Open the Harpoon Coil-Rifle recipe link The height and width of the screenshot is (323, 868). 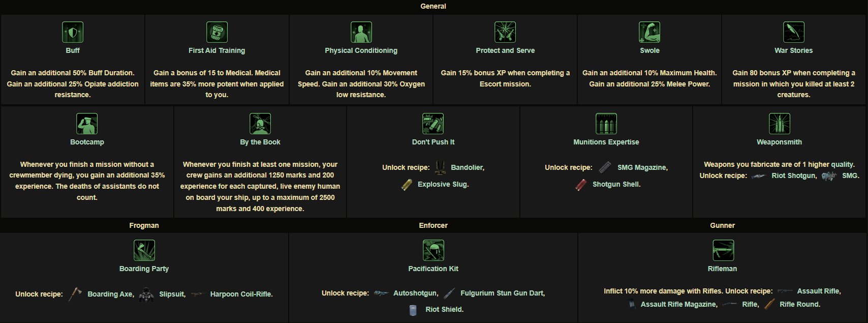pyautogui.click(x=241, y=294)
